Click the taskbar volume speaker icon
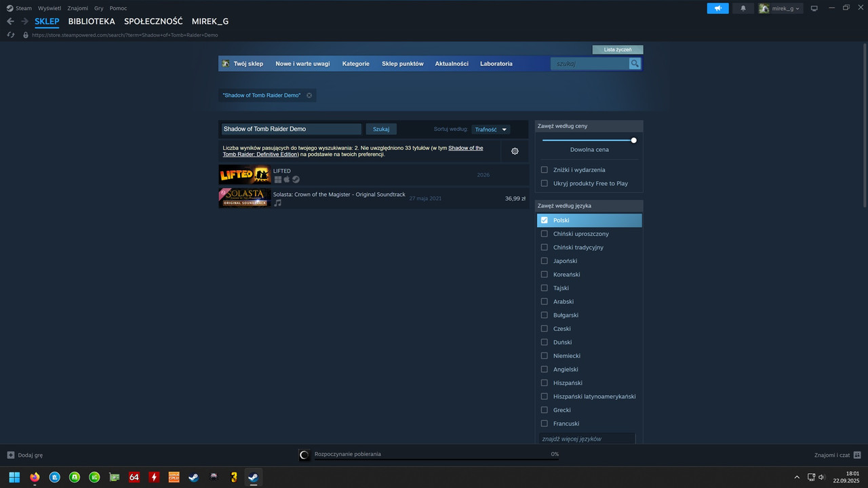This screenshot has width=868, height=488. click(x=821, y=477)
